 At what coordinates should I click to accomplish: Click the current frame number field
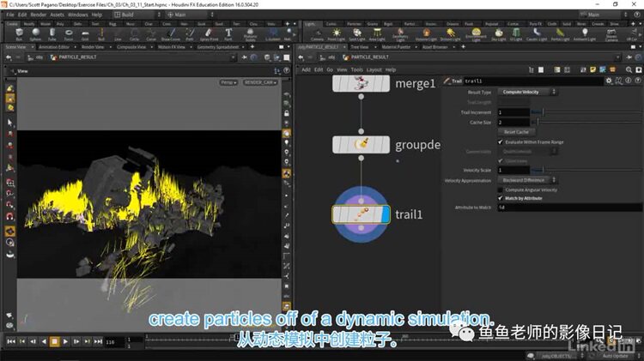point(113,342)
